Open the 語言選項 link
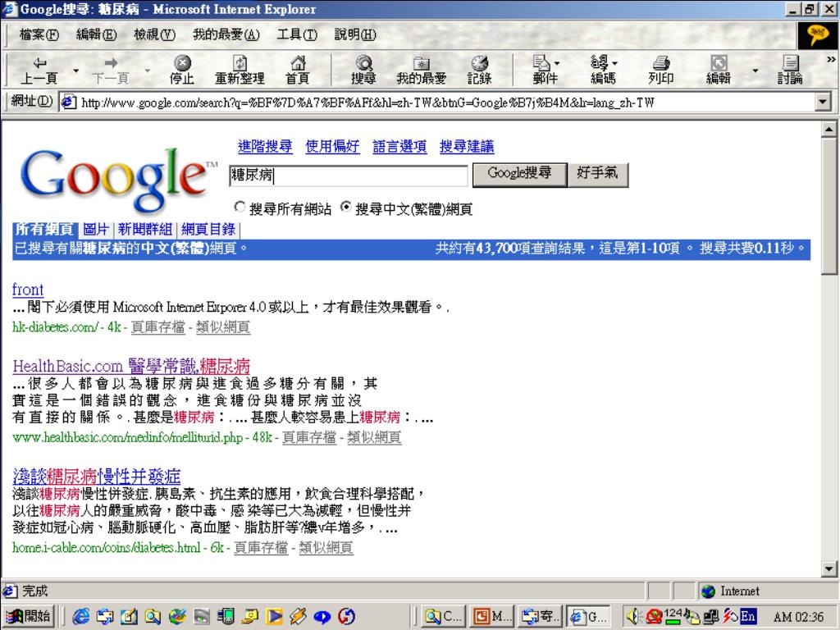 [399, 146]
